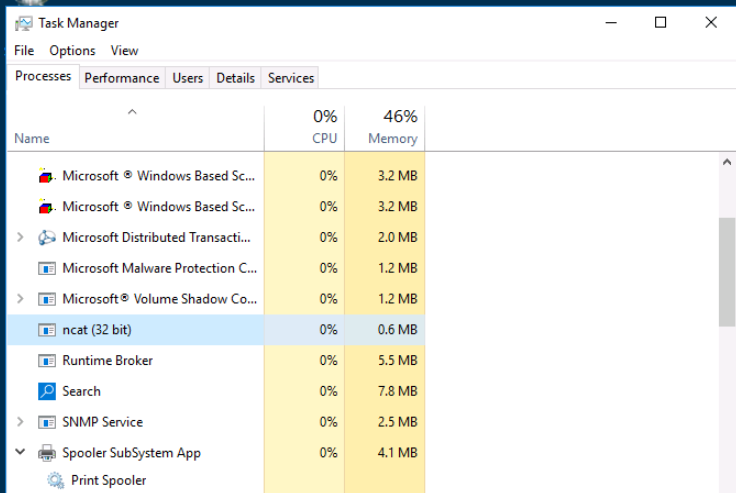Open the View menu
736x493 pixels.
point(124,51)
